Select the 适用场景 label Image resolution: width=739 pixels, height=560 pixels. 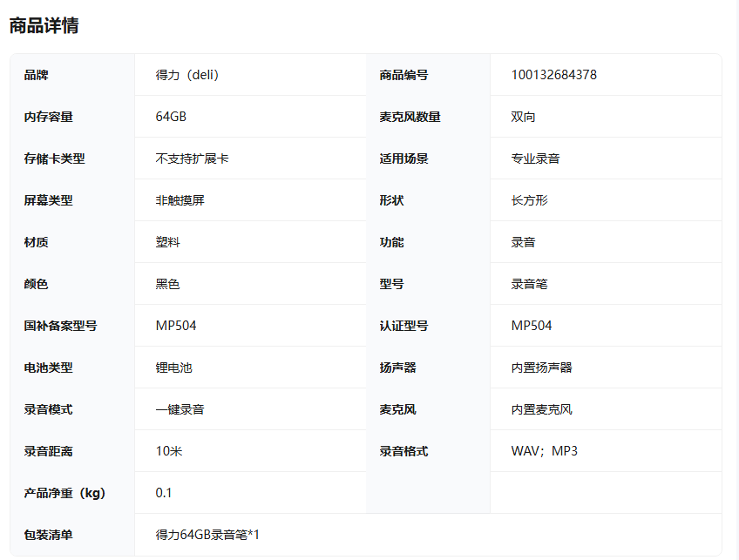coord(403,159)
